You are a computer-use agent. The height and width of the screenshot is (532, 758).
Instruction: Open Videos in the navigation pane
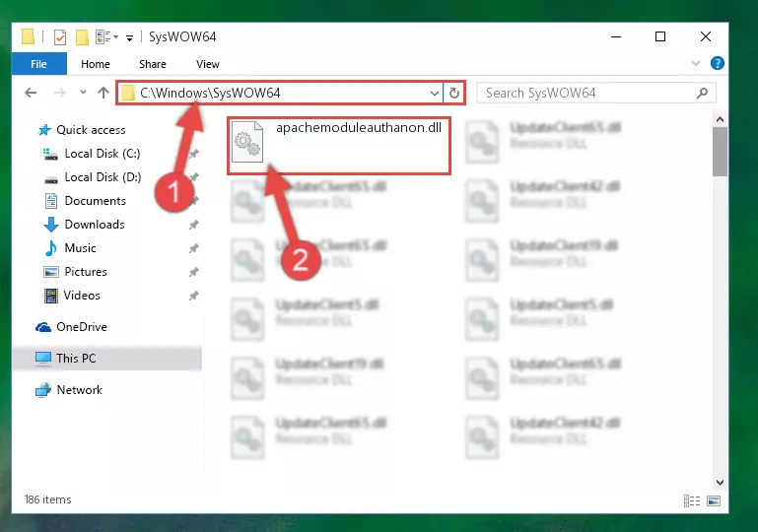(82, 296)
